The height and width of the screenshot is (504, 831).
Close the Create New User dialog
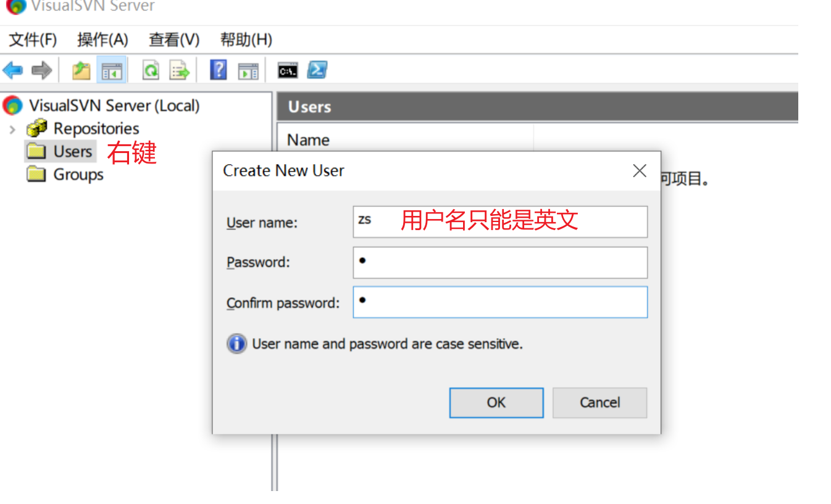pyautogui.click(x=640, y=171)
